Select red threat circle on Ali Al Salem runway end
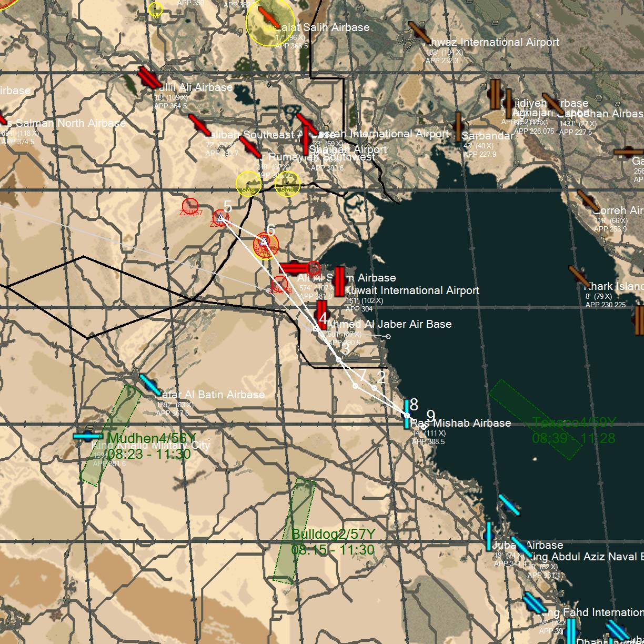 314,268
